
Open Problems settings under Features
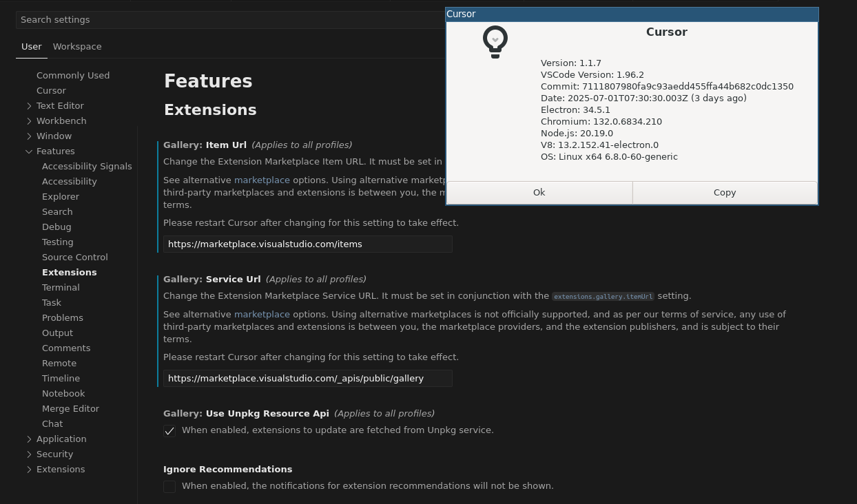tap(63, 318)
